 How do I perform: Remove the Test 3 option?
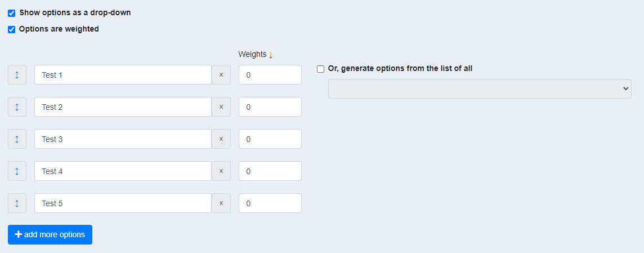(x=221, y=139)
